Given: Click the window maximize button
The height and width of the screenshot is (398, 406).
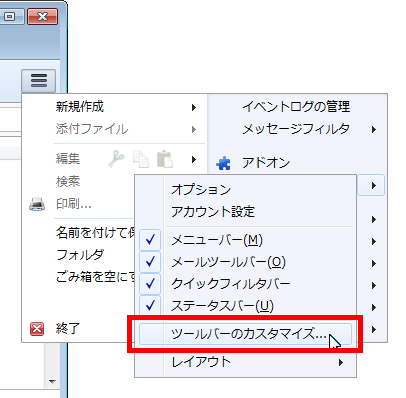Looking at the screenshot, I should pyautogui.click(x=11, y=16).
